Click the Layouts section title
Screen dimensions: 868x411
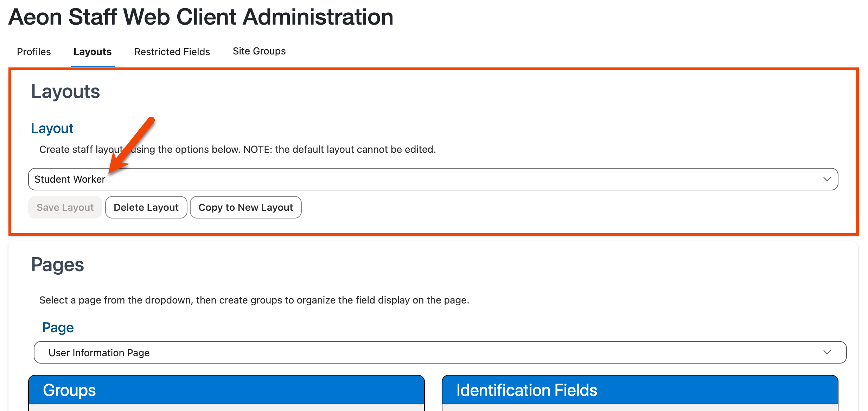pyautogui.click(x=65, y=91)
